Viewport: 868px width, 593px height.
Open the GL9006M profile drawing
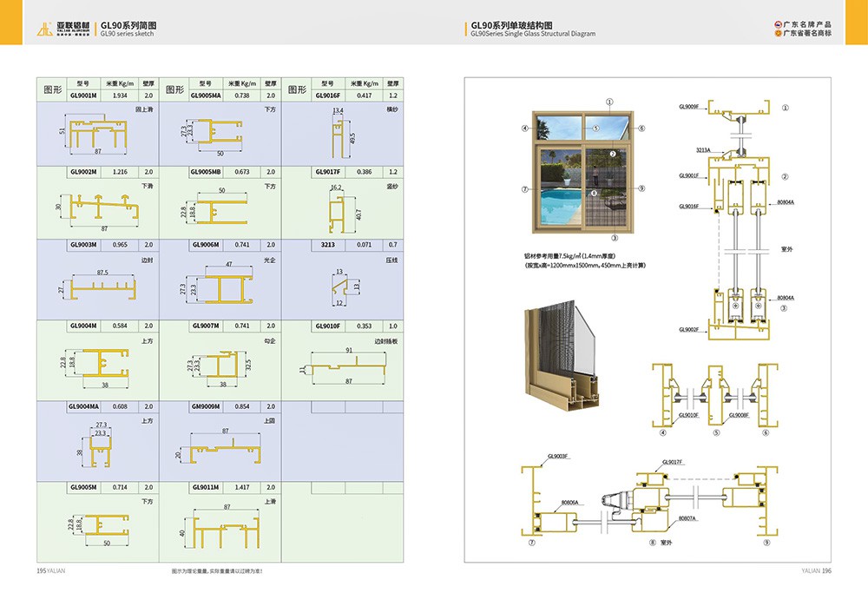(218, 285)
